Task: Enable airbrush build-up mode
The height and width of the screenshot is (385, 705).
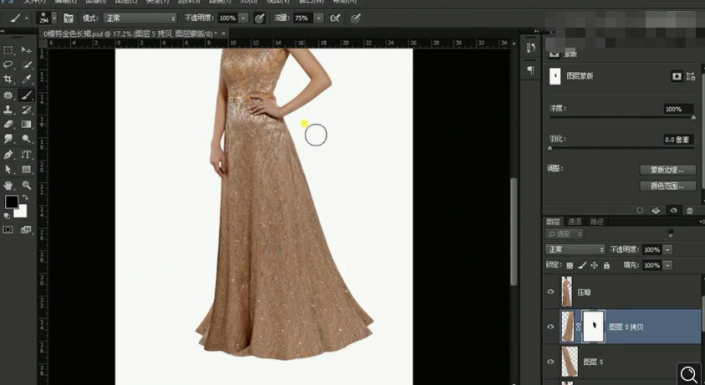Action: click(335, 18)
